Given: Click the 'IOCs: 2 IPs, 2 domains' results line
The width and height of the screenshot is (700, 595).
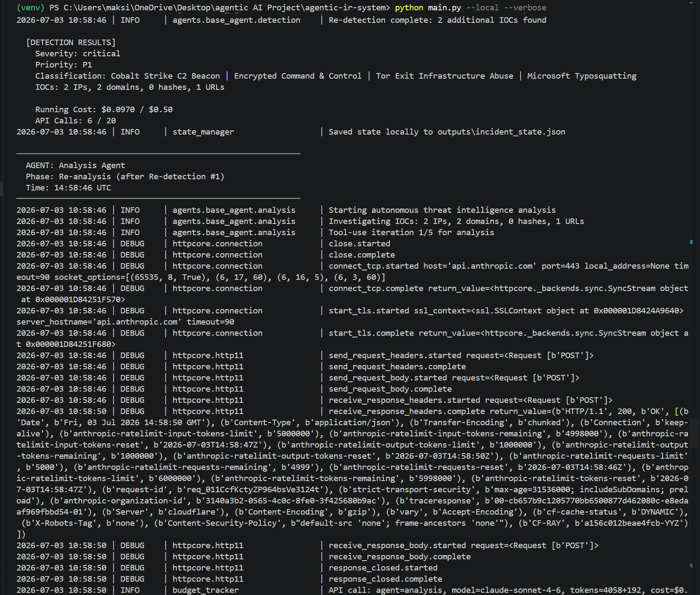Looking at the screenshot, I should pos(130,87).
